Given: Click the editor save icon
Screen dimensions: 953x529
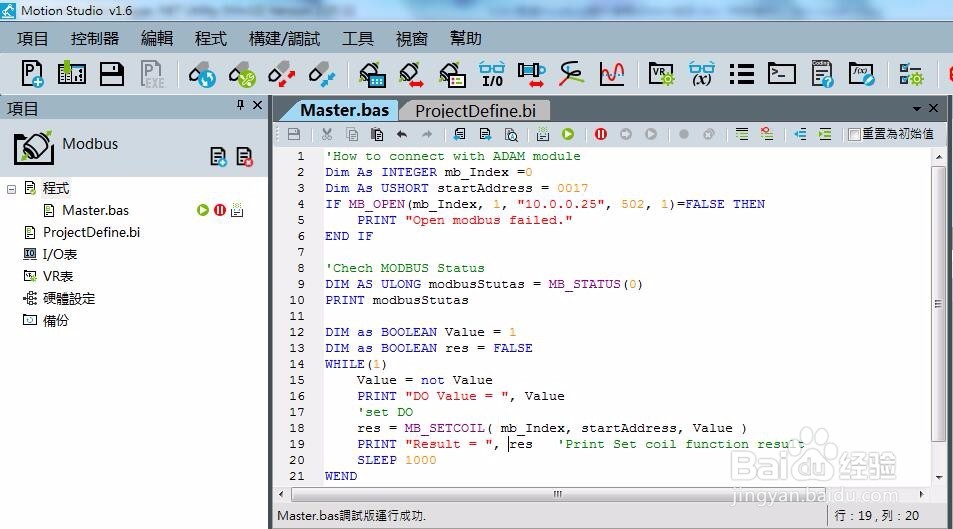Looking at the screenshot, I should point(294,134).
